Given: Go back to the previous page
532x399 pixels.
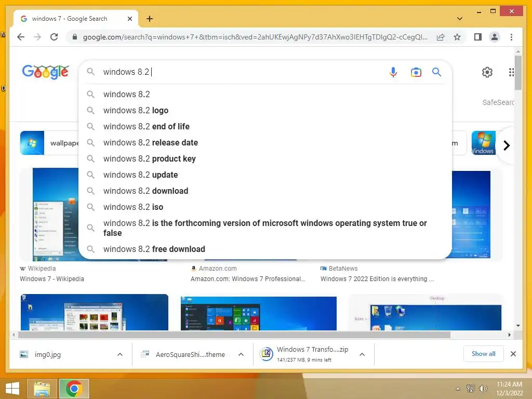Looking at the screenshot, I should pyautogui.click(x=21, y=37).
